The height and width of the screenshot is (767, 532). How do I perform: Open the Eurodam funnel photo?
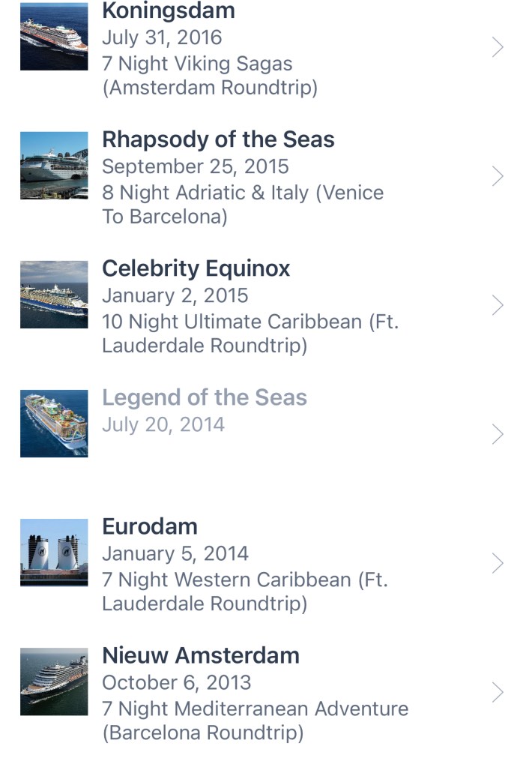(54, 553)
